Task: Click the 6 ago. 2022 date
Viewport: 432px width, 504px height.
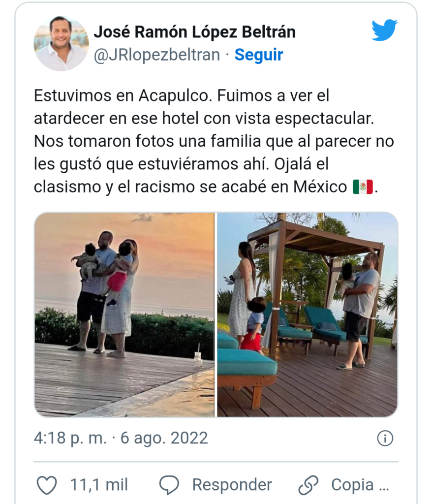Action: (164, 438)
